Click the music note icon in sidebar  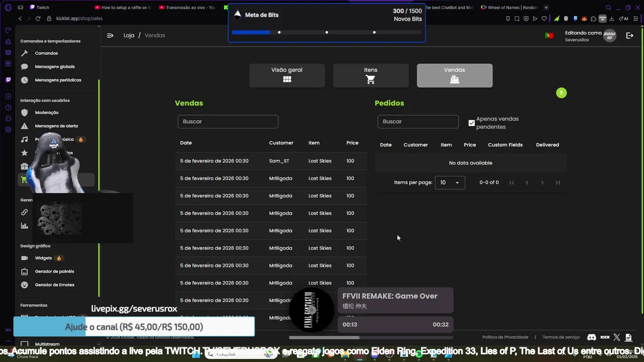[24, 139]
